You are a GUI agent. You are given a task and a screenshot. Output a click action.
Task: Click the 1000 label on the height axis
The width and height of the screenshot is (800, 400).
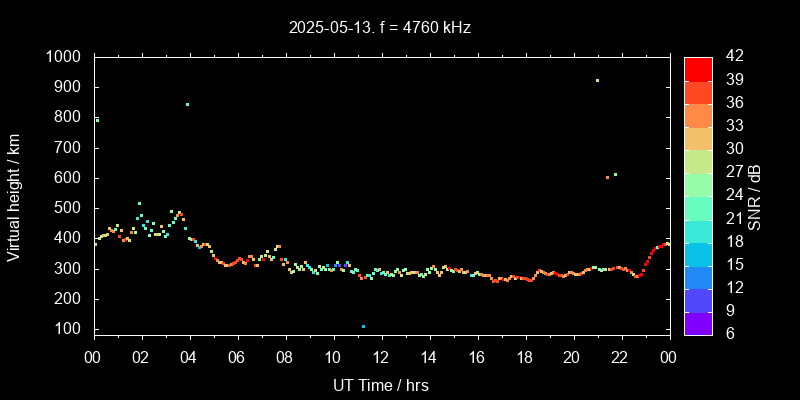point(64,57)
